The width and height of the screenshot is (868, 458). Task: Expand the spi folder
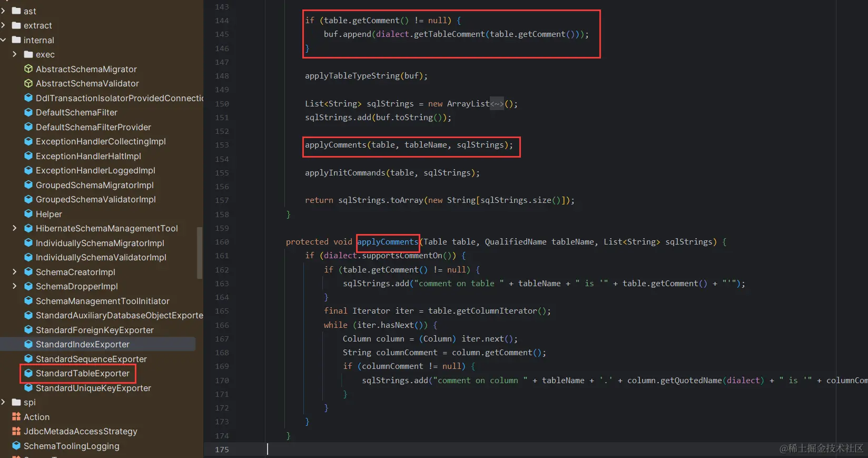point(3,402)
